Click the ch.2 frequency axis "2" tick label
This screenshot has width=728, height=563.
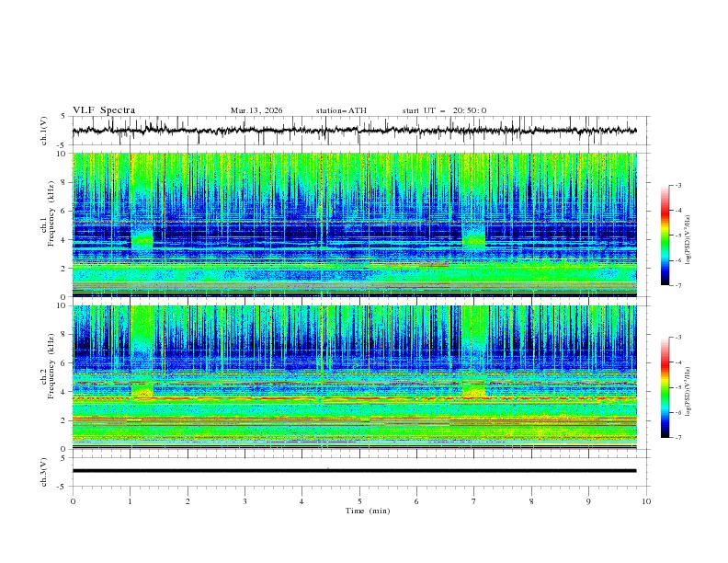(65, 420)
